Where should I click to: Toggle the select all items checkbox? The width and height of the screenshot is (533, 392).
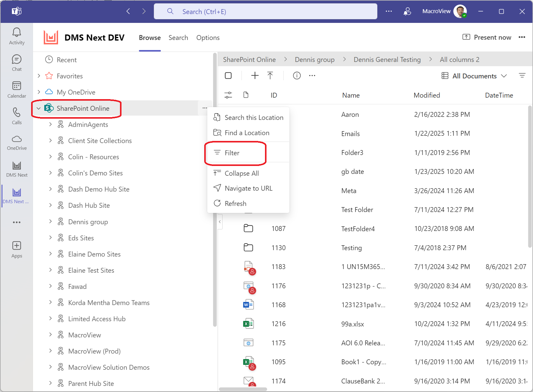tap(228, 75)
